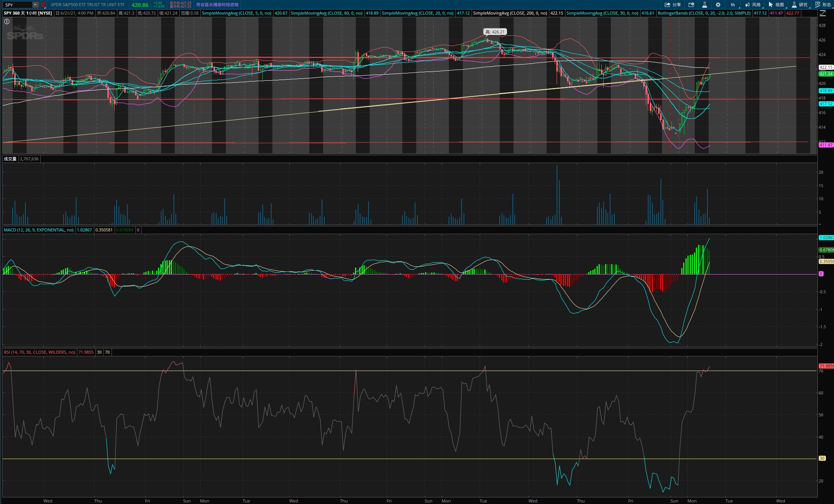Open the 绘图 (Drawings) tool menu
834x504 pixels.
coord(777,5)
